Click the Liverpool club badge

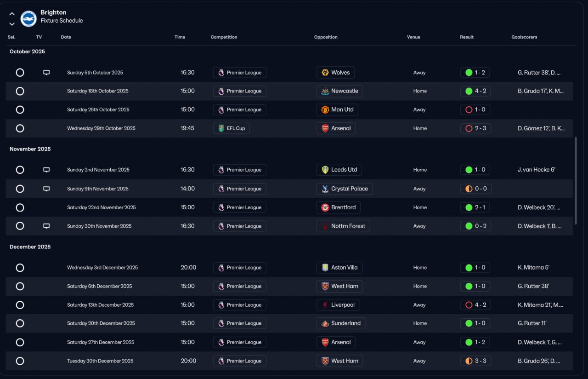(x=325, y=305)
